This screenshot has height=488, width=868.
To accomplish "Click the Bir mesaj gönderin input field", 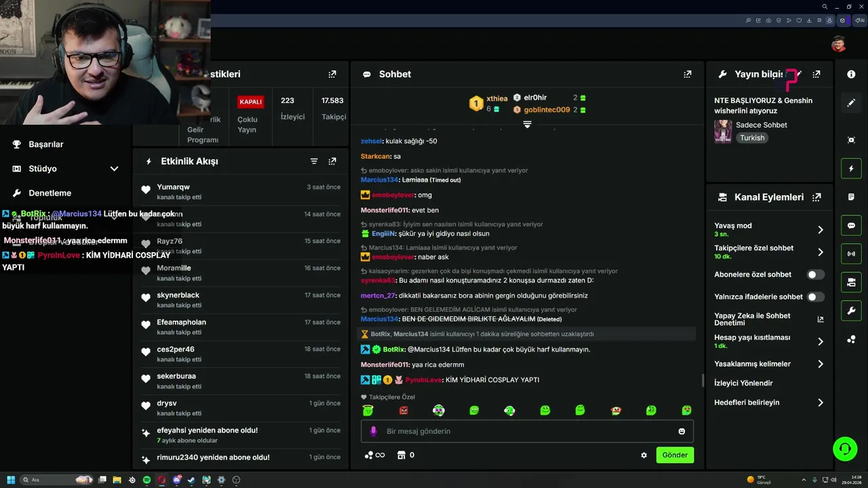I will coord(526,431).
